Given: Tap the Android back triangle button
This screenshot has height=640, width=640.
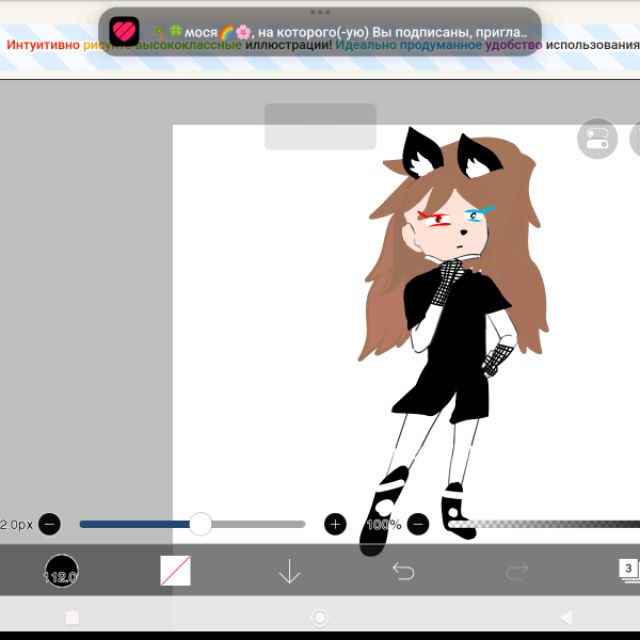Looking at the screenshot, I should [x=566, y=618].
